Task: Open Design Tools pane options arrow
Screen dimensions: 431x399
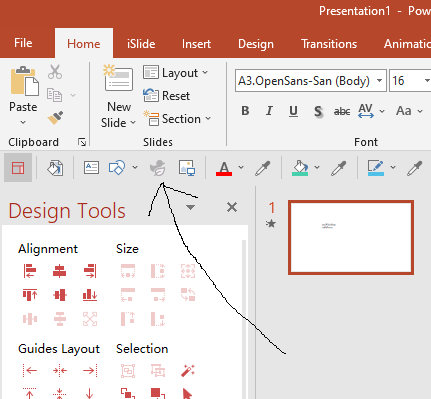Action: click(x=190, y=207)
